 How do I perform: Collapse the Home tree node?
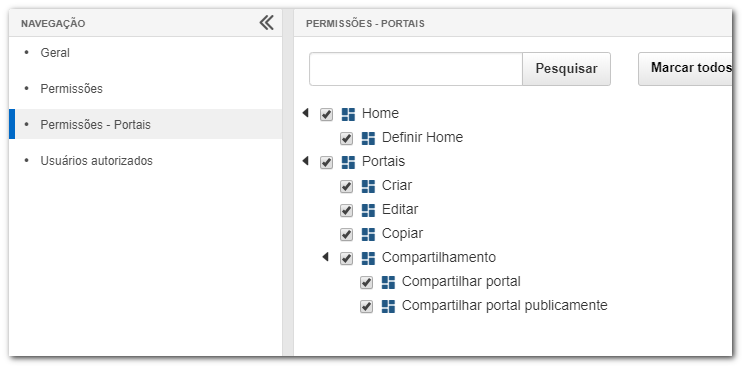point(305,113)
